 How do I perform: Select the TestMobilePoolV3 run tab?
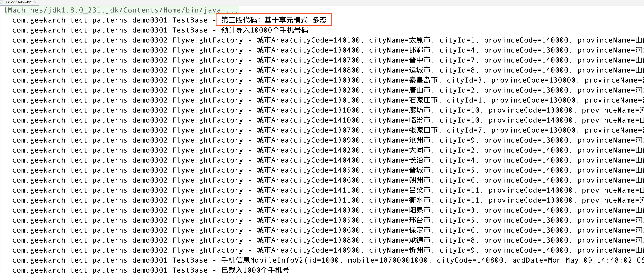18,2
